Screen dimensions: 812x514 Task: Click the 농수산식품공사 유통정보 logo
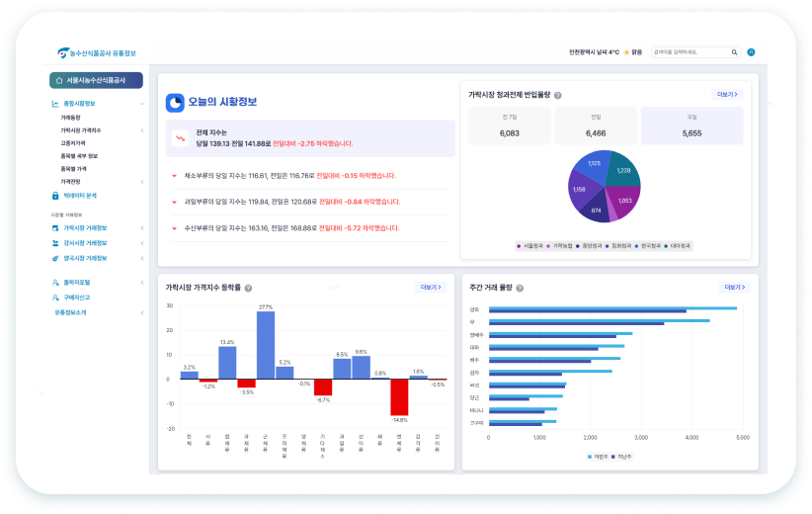pos(97,52)
